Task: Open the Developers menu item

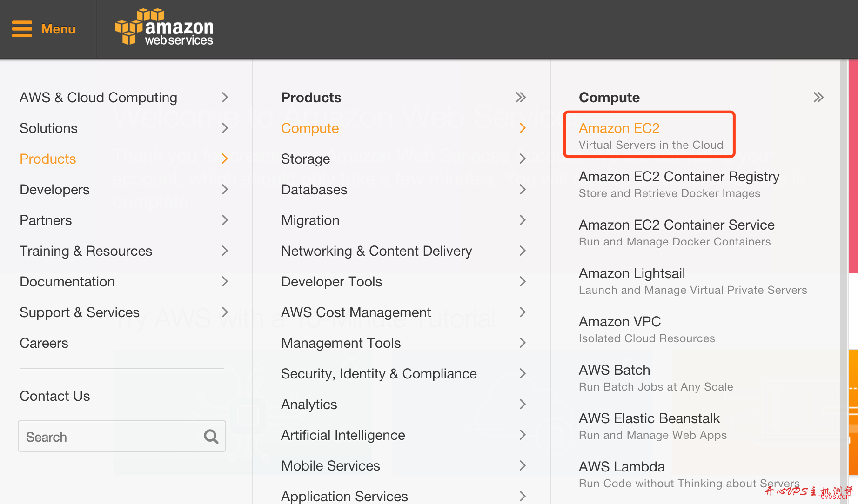Action: [x=54, y=189]
